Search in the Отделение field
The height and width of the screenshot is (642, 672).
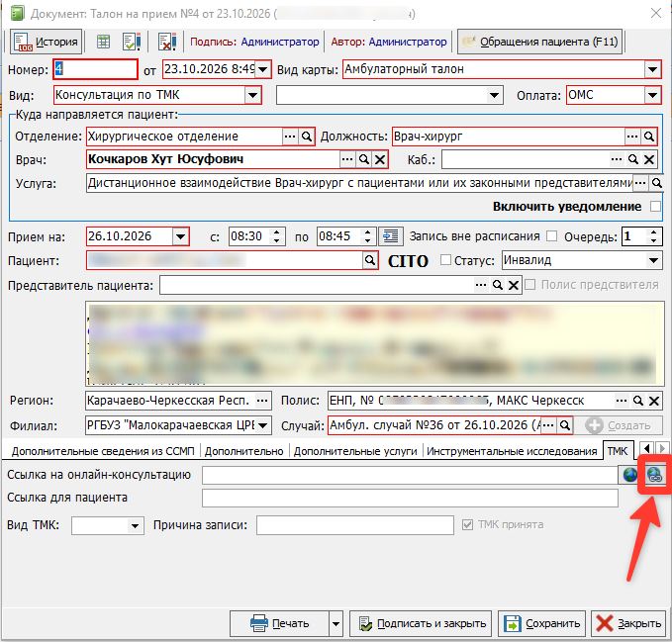[306, 137]
